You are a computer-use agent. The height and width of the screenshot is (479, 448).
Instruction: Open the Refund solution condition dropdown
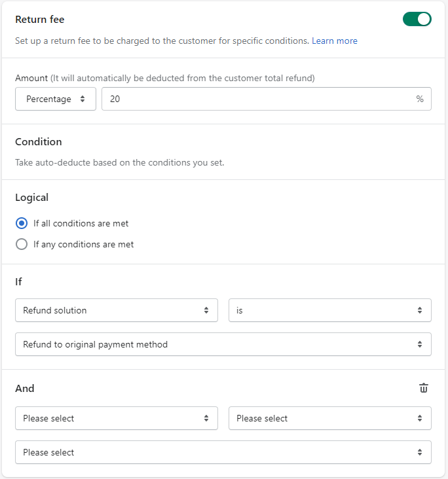pos(117,310)
